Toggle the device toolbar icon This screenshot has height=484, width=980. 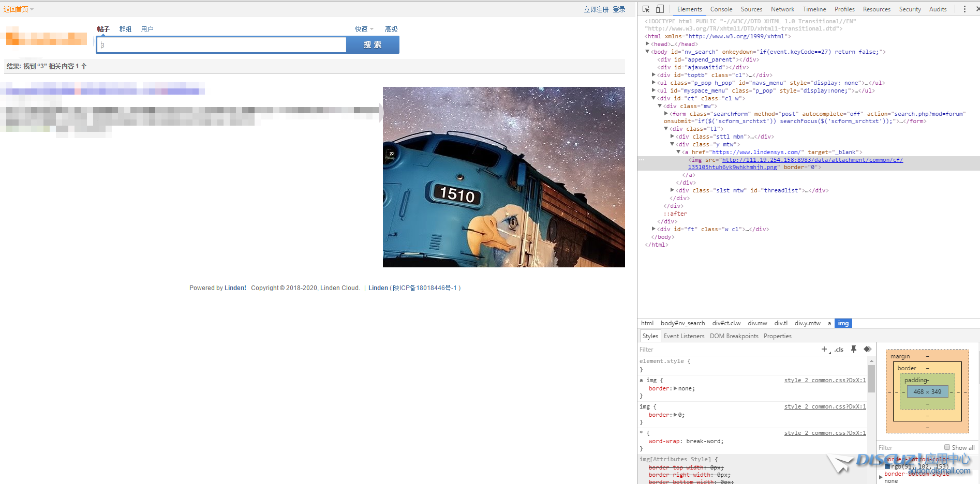660,9
